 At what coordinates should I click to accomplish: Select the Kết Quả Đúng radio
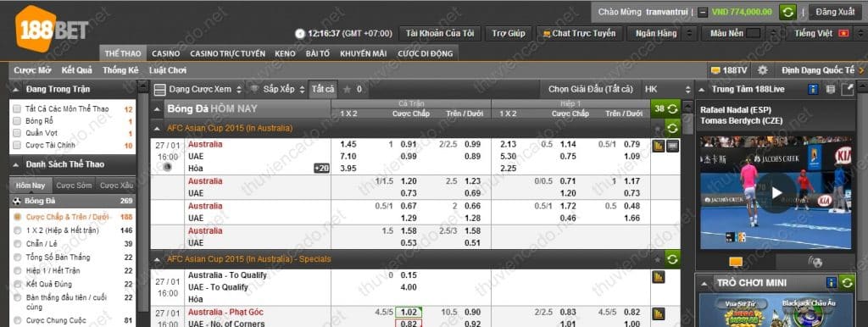17,285
